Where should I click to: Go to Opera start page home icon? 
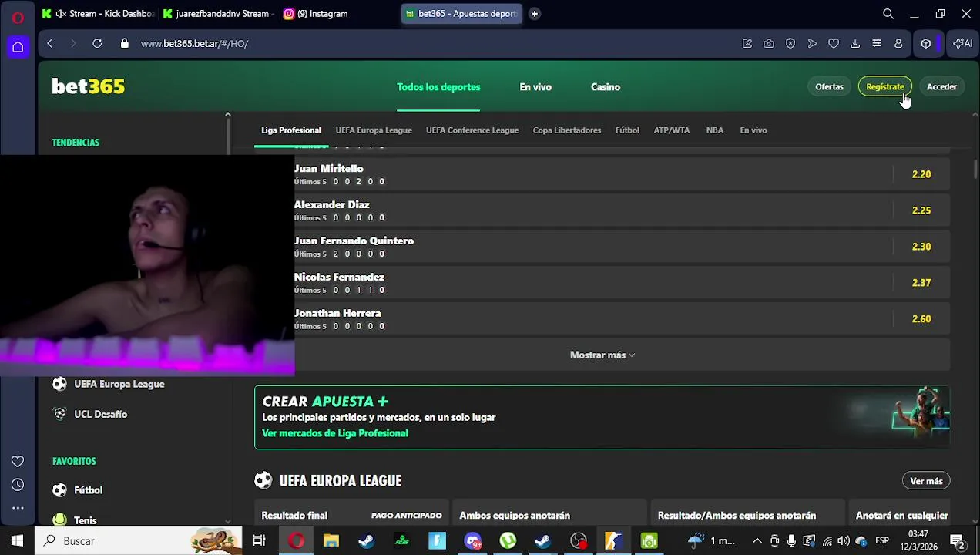point(18,47)
